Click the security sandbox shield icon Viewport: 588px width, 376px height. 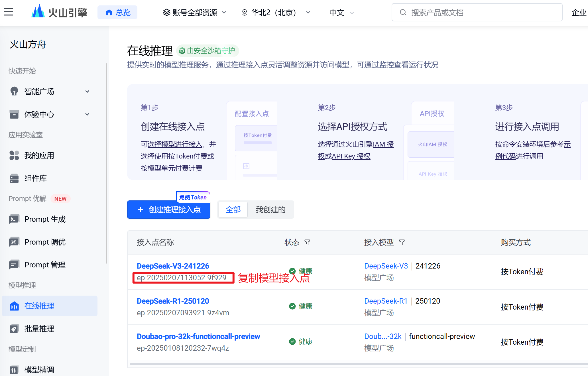(x=182, y=51)
